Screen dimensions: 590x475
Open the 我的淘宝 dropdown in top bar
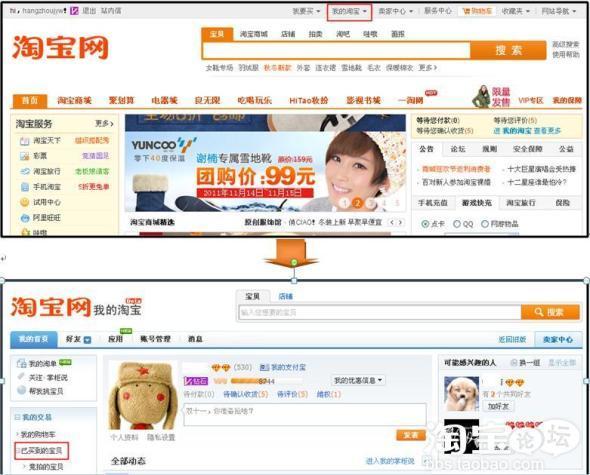349,12
